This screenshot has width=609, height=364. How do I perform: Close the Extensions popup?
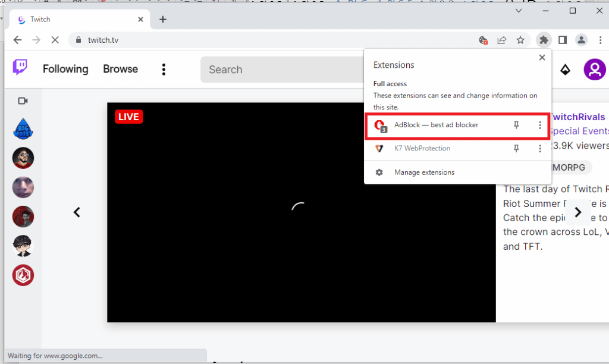tap(542, 58)
